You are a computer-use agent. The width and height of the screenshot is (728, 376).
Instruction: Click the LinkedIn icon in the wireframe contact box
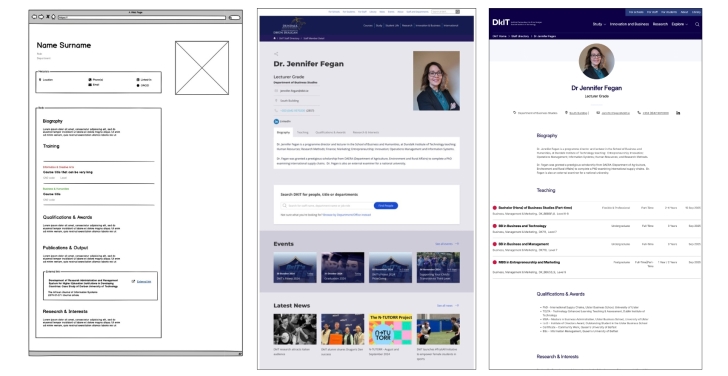(138, 80)
